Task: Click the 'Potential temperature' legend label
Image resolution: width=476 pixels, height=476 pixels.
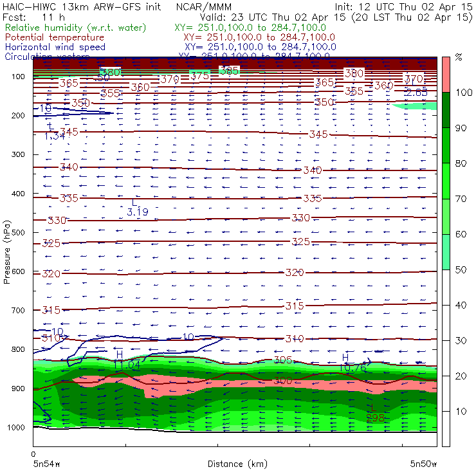Action: (x=55, y=37)
